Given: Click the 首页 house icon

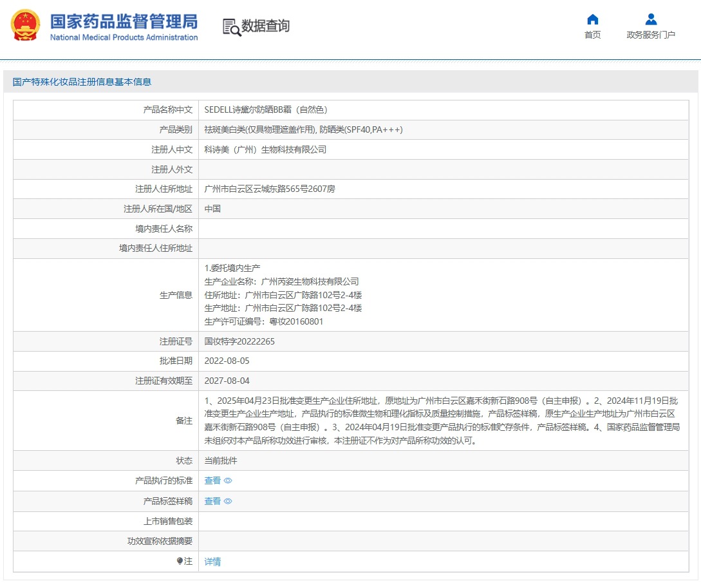Looking at the screenshot, I should click(592, 19).
